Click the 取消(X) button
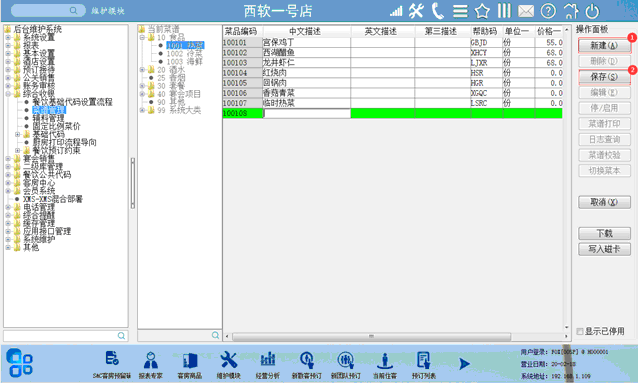The image size is (638, 383). 604,202
